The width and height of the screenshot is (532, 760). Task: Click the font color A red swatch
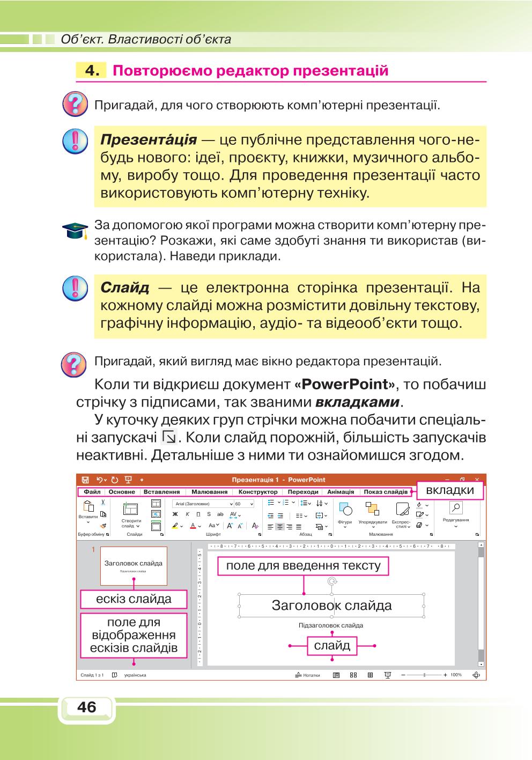click(x=193, y=526)
